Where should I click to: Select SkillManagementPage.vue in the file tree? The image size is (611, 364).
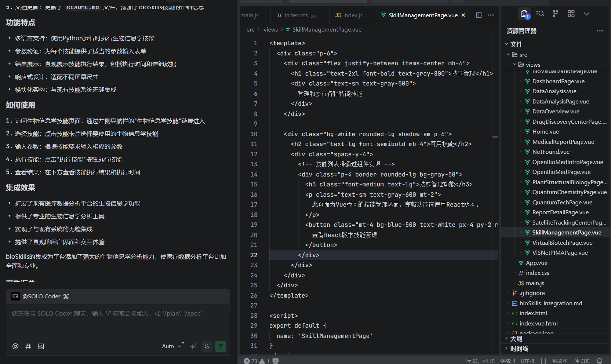(x=567, y=233)
